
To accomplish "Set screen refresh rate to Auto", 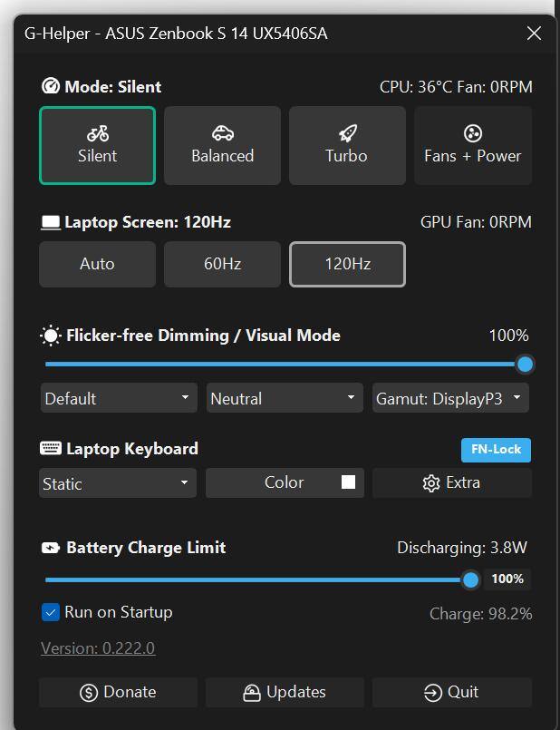I will 97,264.
